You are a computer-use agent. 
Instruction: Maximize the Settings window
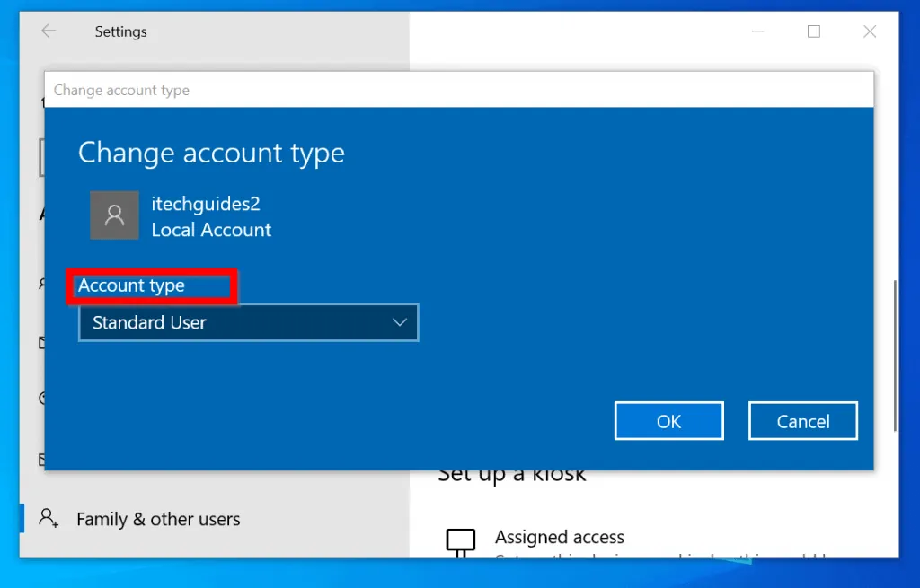coord(814,31)
